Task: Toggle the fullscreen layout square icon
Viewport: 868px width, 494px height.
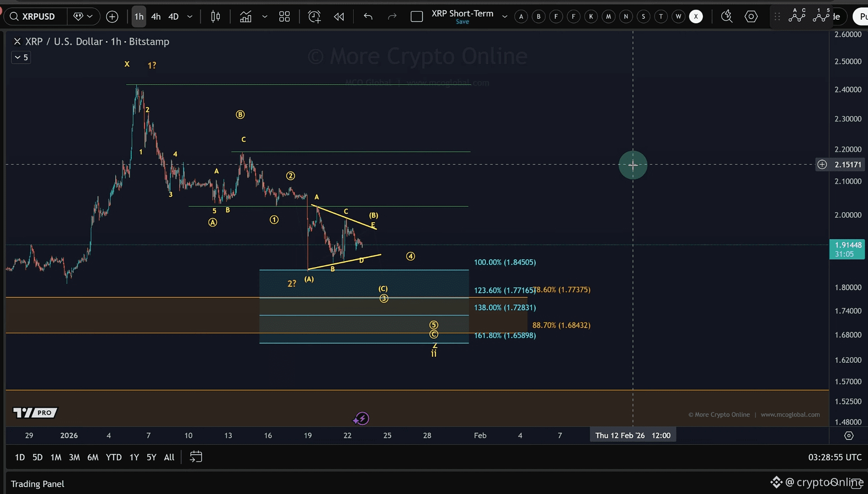Action: click(x=416, y=17)
